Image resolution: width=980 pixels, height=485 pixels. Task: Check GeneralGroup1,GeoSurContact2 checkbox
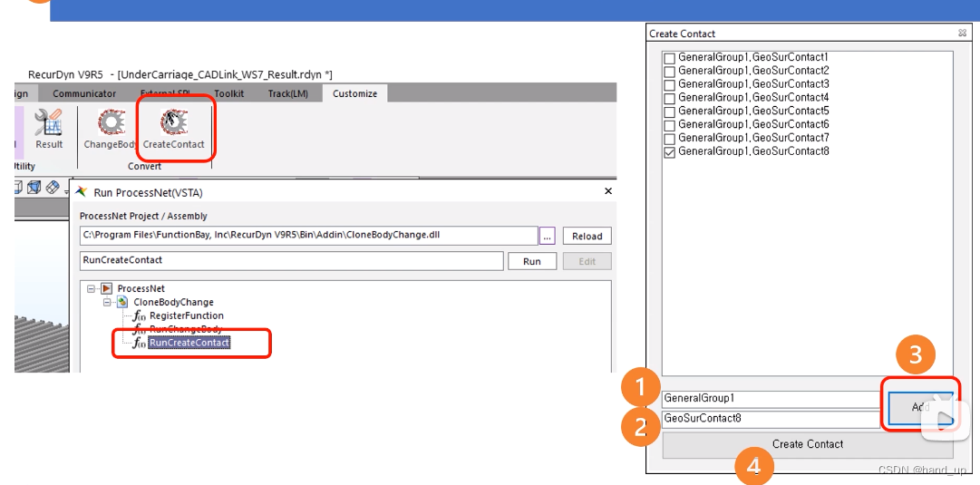[x=669, y=72]
